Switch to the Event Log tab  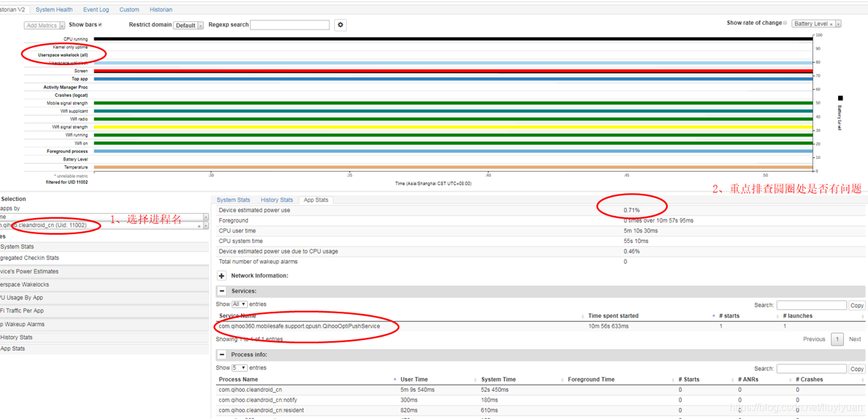coord(96,10)
